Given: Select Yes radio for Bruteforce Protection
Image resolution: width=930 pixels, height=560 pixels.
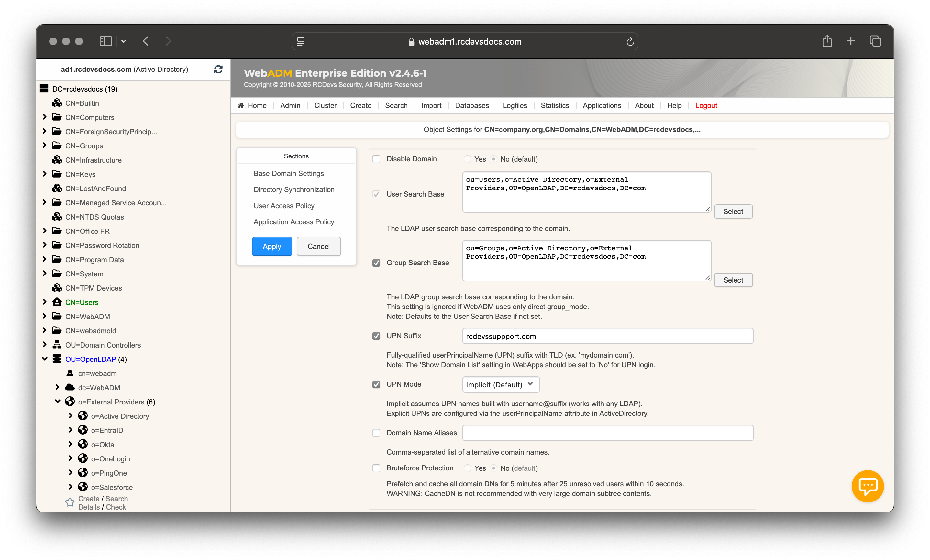Looking at the screenshot, I should [x=468, y=468].
